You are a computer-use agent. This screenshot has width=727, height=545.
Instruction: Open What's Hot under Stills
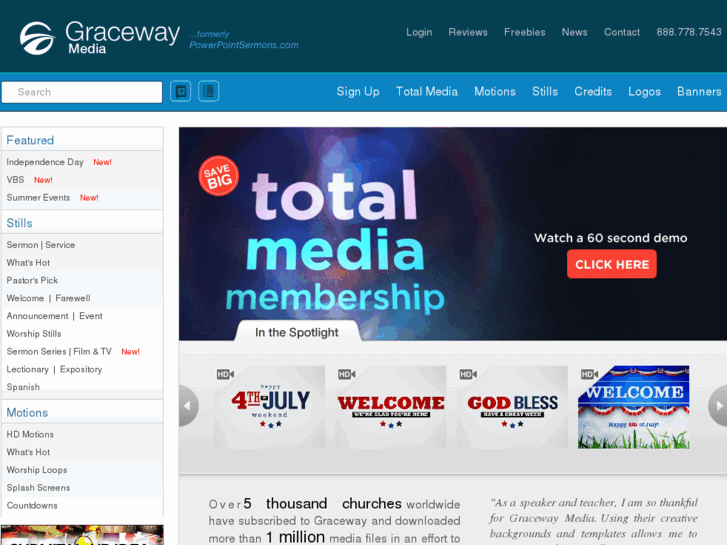pos(28,263)
